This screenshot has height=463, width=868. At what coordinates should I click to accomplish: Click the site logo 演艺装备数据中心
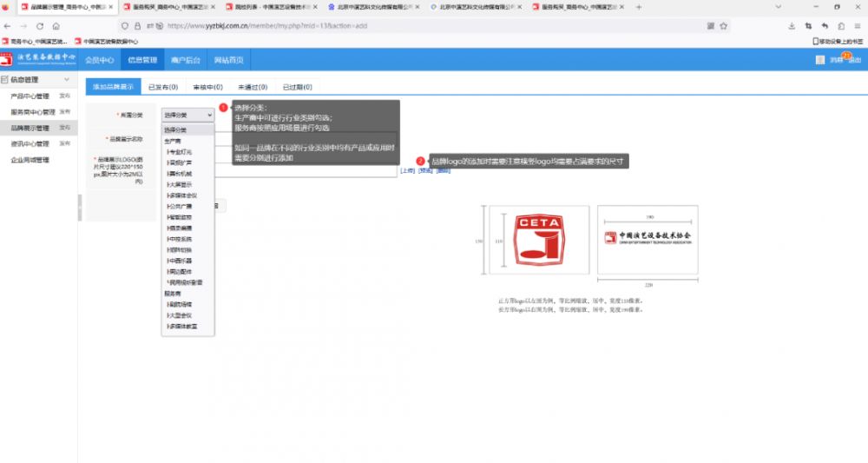[x=39, y=60]
